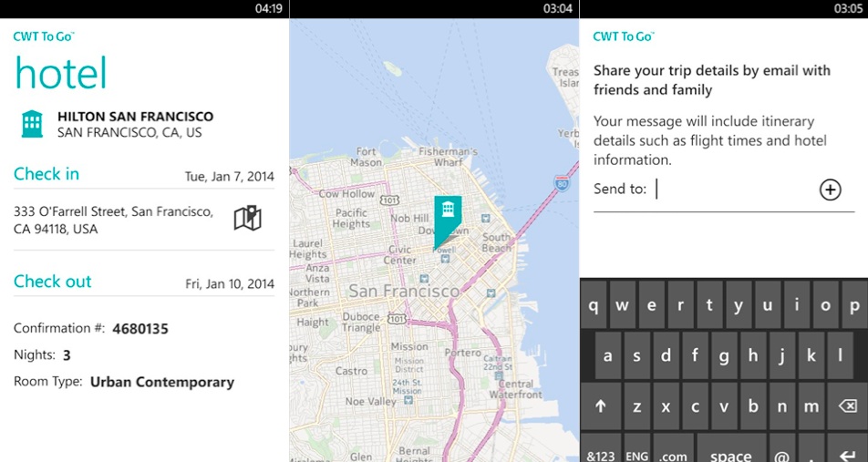Tap the 04:19 clock in the status bar
This screenshot has height=462, width=868.
(268, 8)
